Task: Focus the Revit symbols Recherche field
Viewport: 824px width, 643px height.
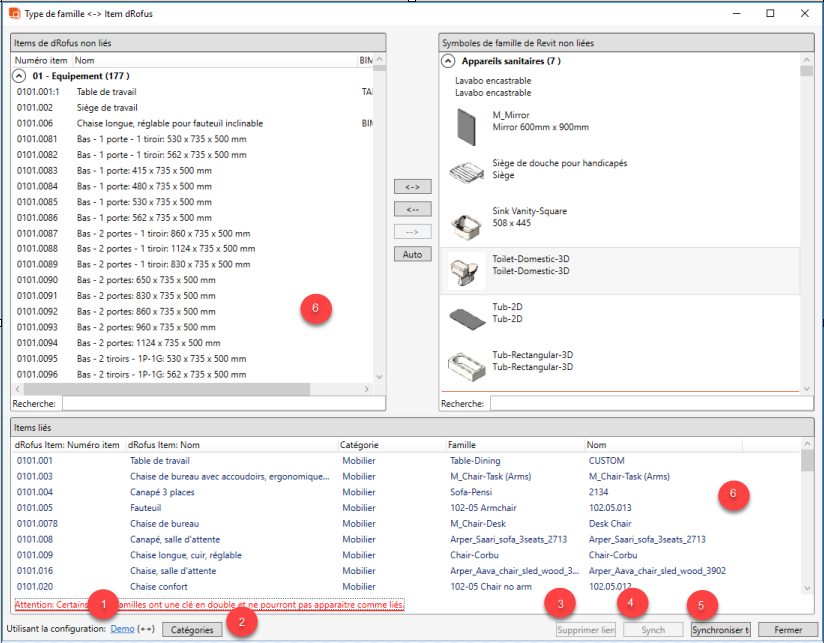Action: click(650, 404)
